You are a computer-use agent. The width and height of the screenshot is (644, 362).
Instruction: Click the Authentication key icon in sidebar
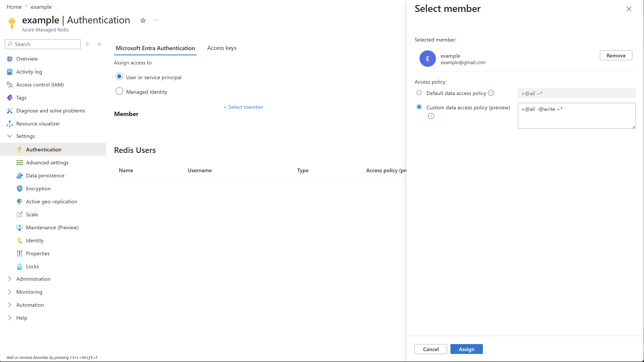point(19,150)
